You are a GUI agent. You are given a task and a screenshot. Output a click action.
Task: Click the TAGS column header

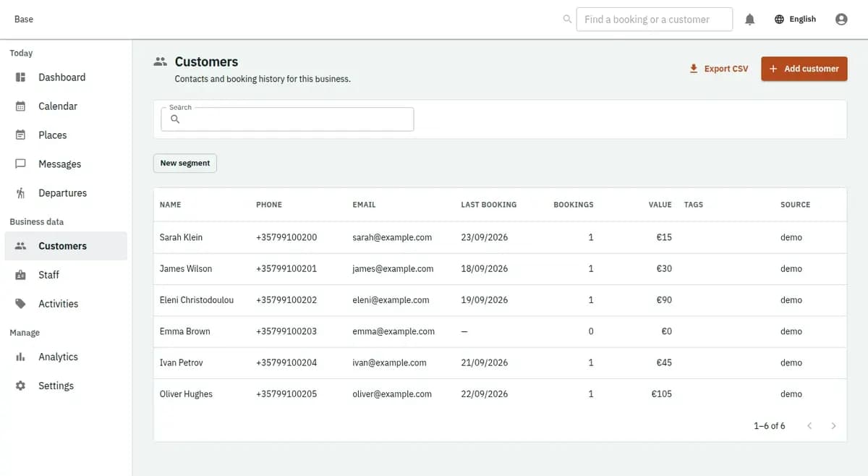(693, 205)
